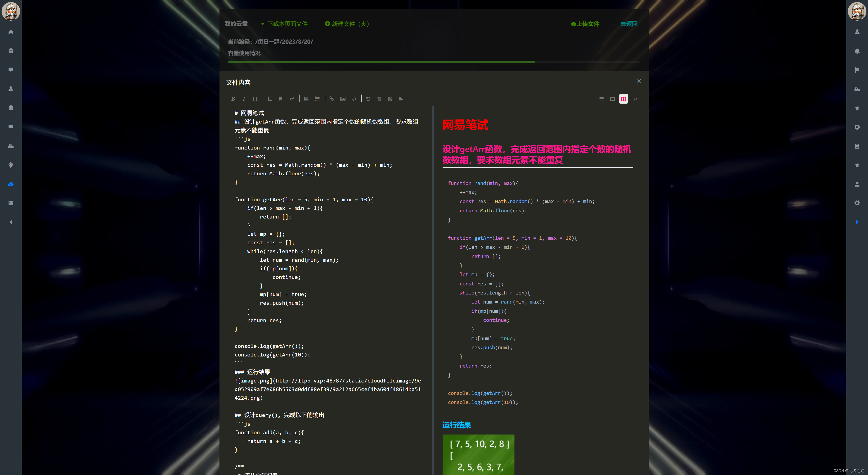Expand the right sidebar with the blue arrow
The width and height of the screenshot is (868, 475).
(x=857, y=222)
